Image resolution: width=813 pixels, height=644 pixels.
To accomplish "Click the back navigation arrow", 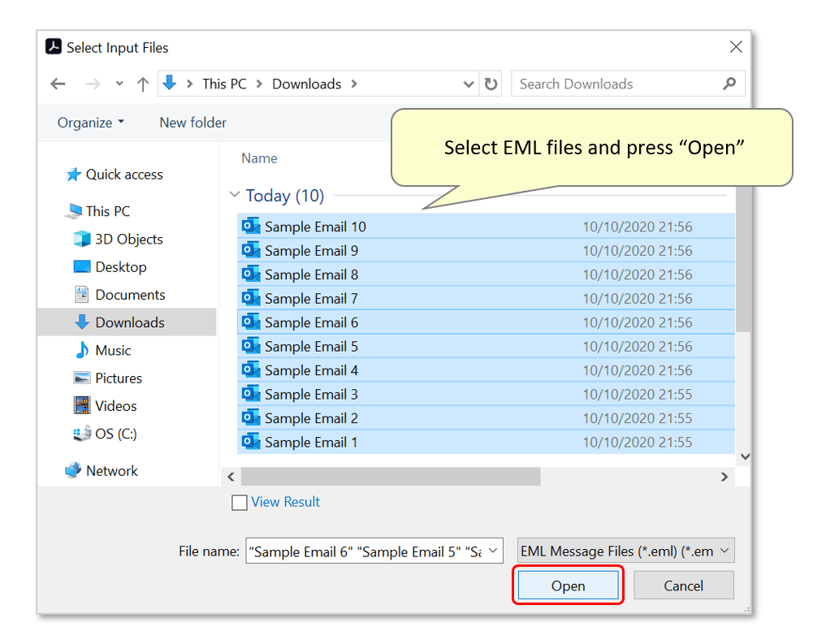I will (x=58, y=84).
